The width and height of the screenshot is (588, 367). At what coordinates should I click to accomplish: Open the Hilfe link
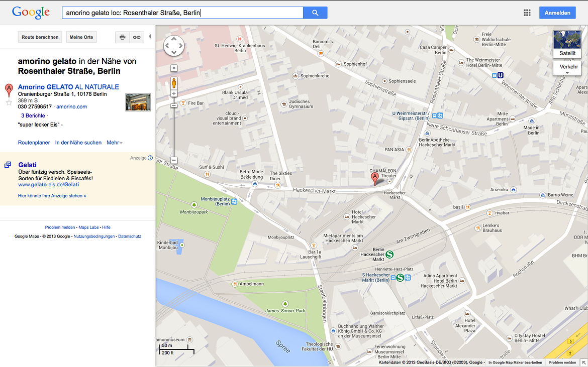coord(107,227)
